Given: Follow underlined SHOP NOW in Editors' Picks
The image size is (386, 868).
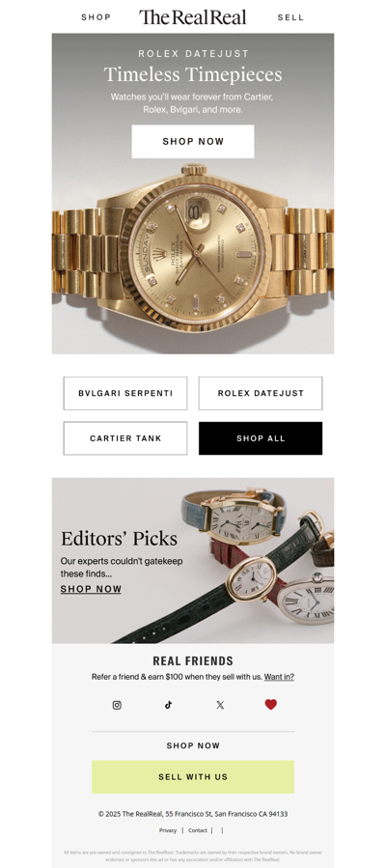Looking at the screenshot, I should pyautogui.click(x=91, y=589).
